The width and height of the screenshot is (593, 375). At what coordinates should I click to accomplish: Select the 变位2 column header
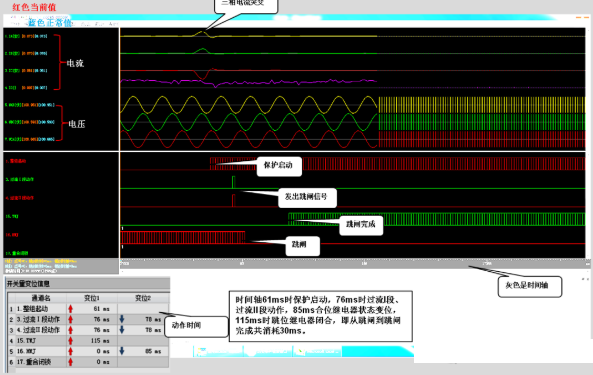143,298
